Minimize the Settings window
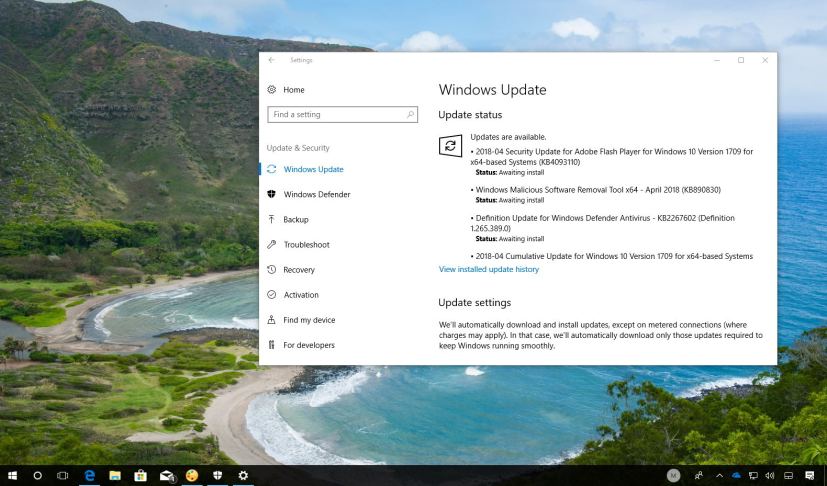 (x=717, y=60)
